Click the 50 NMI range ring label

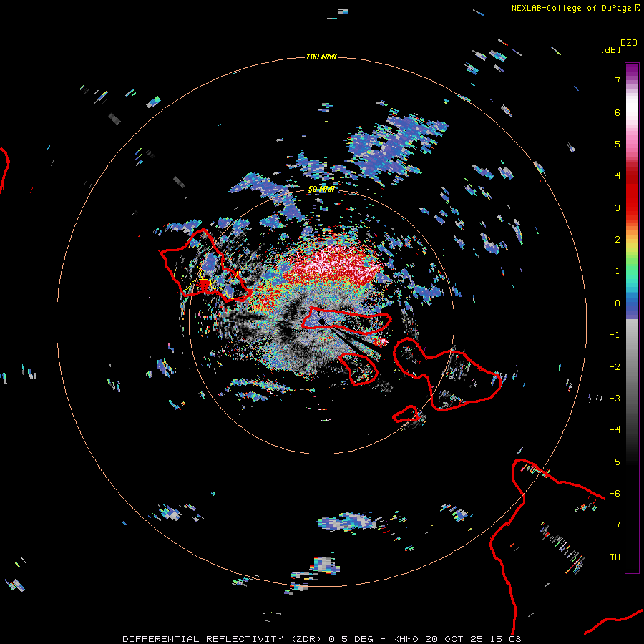pos(321,189)
